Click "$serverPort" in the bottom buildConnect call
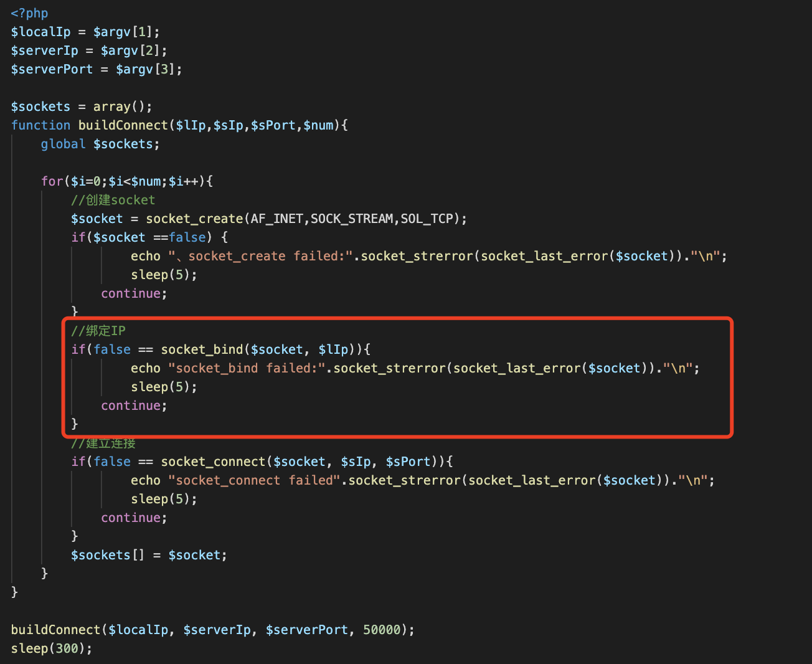812x664 pixels. tap(307, 630)
